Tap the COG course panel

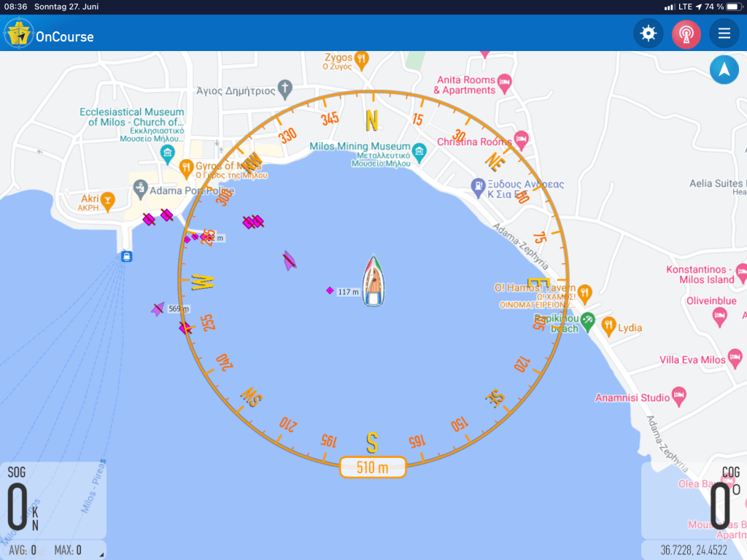point(694,499)
